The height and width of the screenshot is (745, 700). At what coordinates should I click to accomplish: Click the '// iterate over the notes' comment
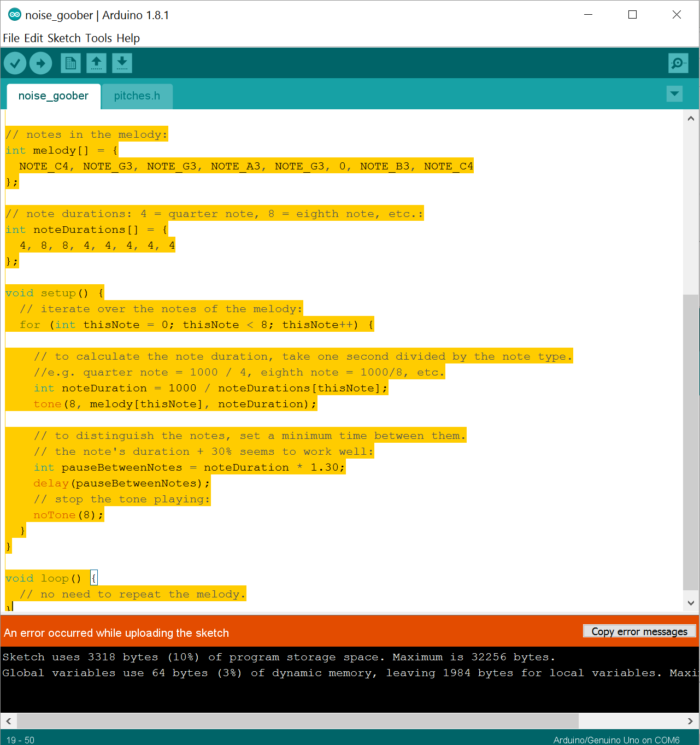[161, 309]
